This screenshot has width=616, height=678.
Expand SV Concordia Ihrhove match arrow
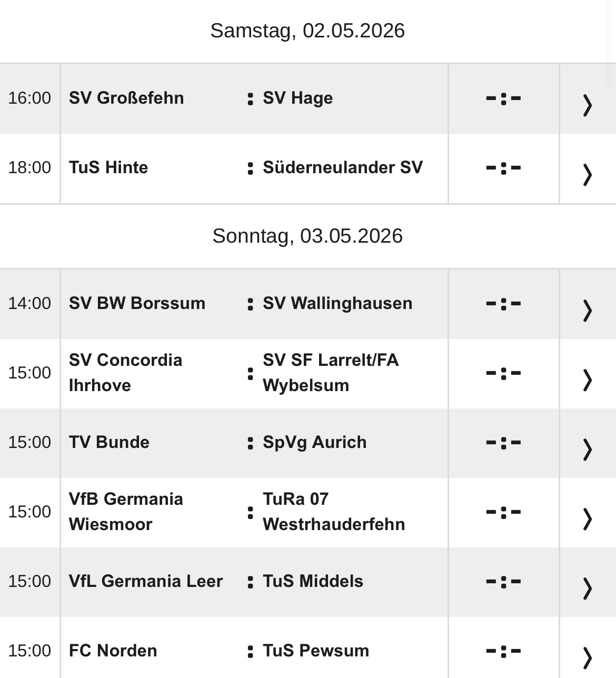point(588,380)
